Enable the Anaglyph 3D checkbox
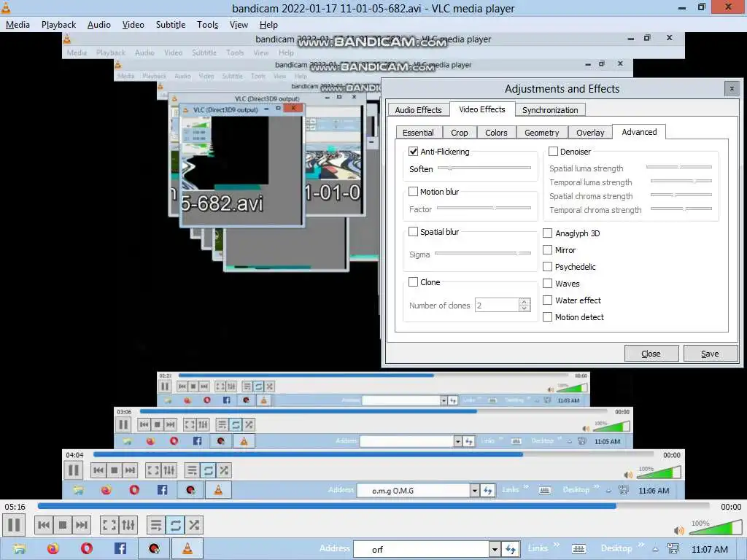This screenshot has width=747, height=560. coord(547,233)
